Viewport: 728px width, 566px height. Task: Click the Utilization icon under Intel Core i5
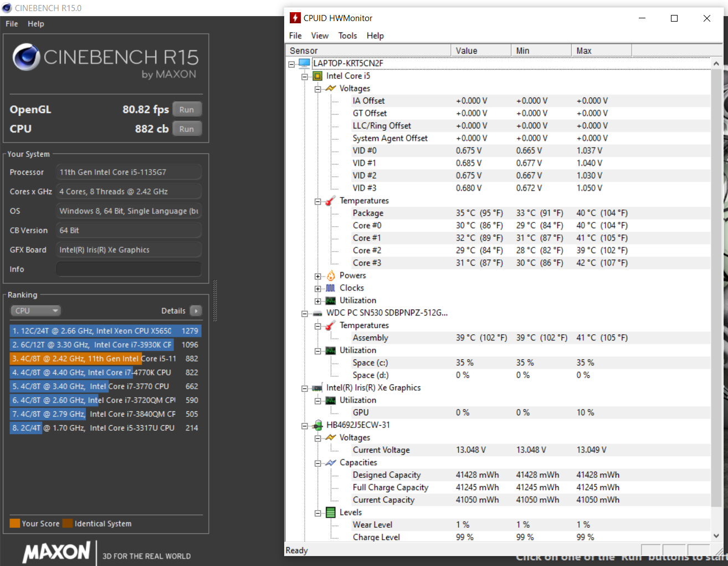point(331,300)
